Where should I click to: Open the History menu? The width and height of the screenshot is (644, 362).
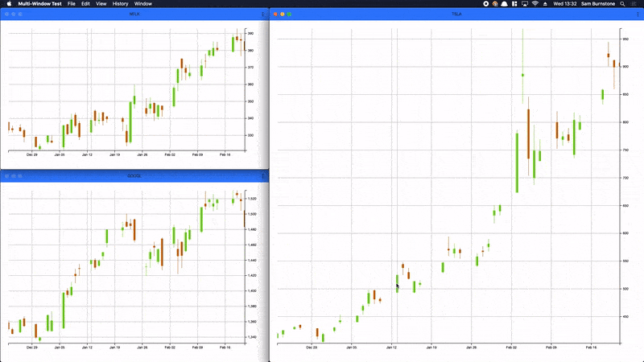[x=120, y=4]
